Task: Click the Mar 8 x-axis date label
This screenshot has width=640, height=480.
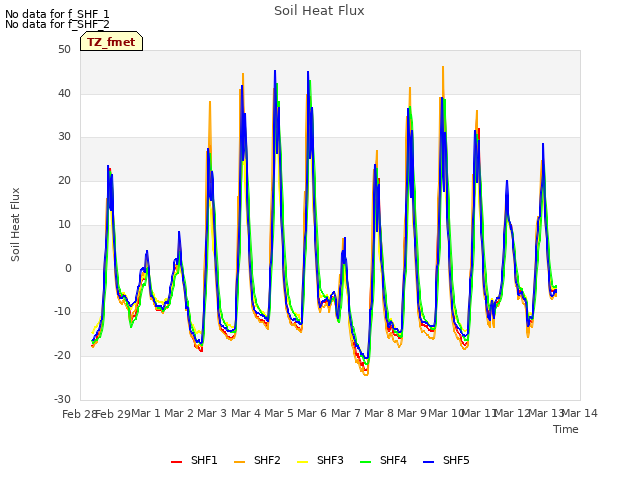Action: pyautogui.click(x=379, y=413)
